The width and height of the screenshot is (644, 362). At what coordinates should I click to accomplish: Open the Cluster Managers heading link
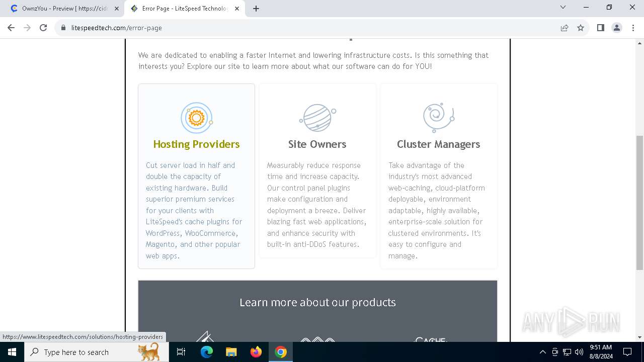pyautogui.click(x=439, y=144)
